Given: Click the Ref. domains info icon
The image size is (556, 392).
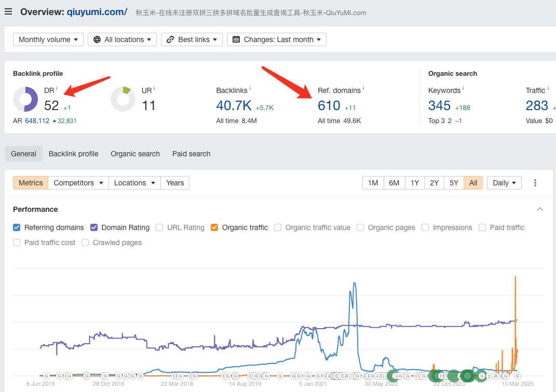Looking at the screenshot, I should [x=363, y=88].
